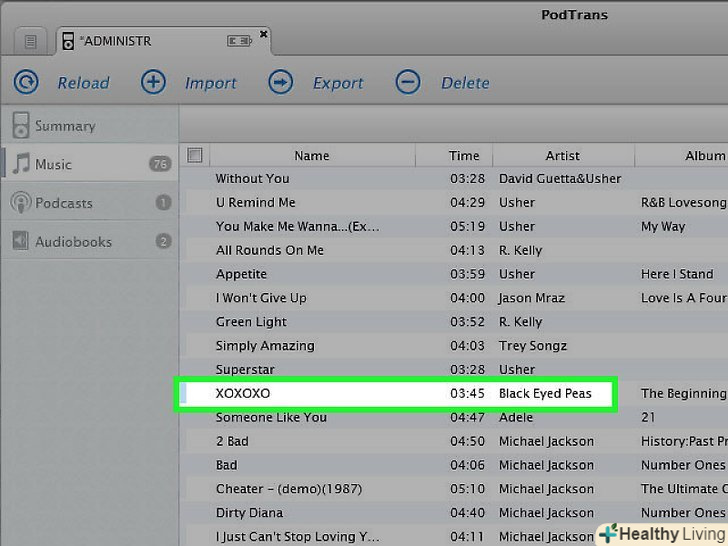The height and width of the screenshot is (546, 728).
Task: Select the song 2 Bad
Action: [x=454, y=441]
